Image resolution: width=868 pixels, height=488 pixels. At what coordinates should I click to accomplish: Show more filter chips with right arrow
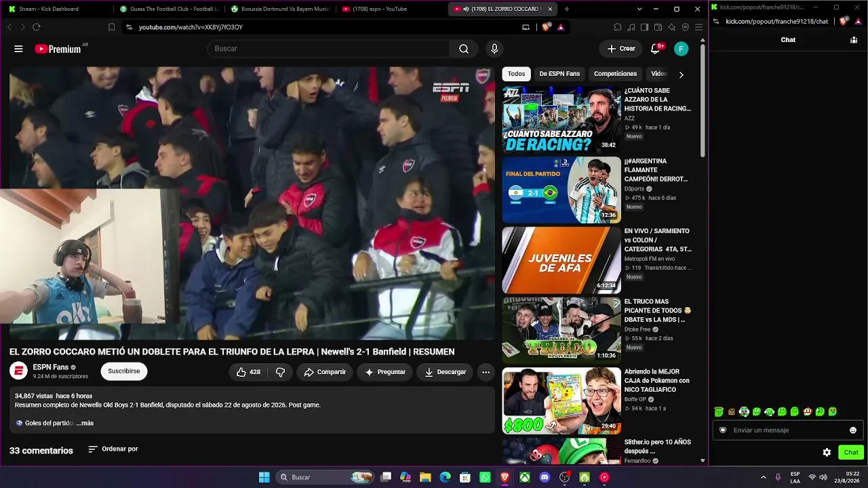point(682,75)
